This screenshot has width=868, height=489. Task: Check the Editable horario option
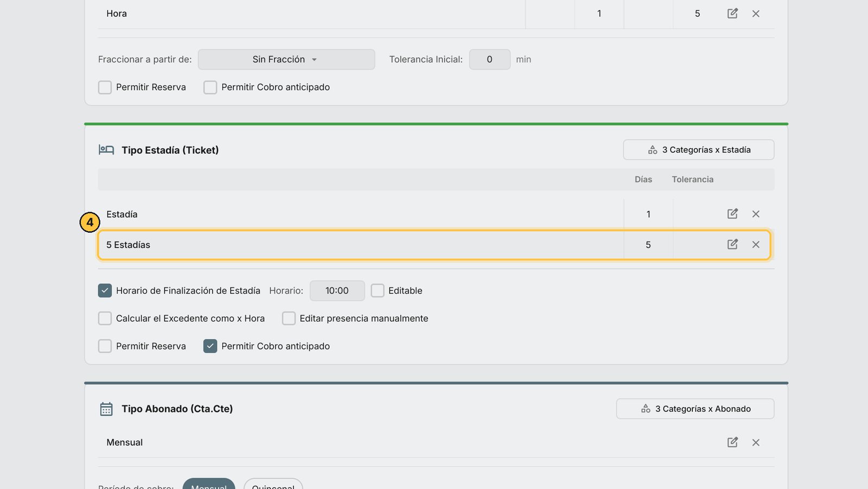pos(378,290)
